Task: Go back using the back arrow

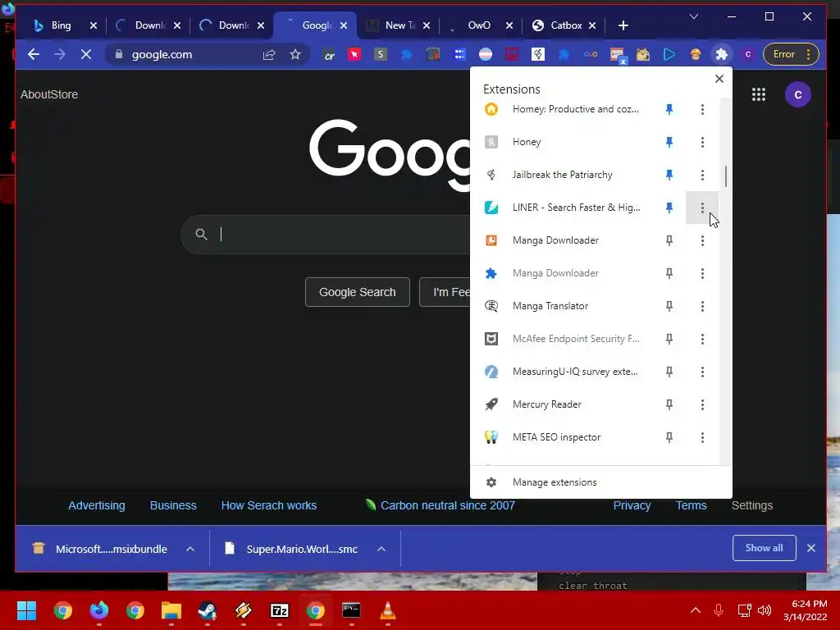Action: (x=33, y=54)
